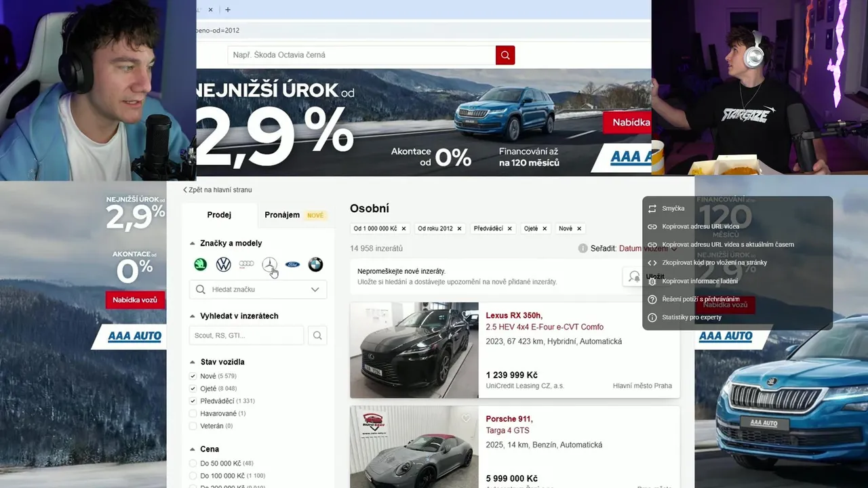Select the Škoda brand logo
The image size is (868, 488).
201,265
